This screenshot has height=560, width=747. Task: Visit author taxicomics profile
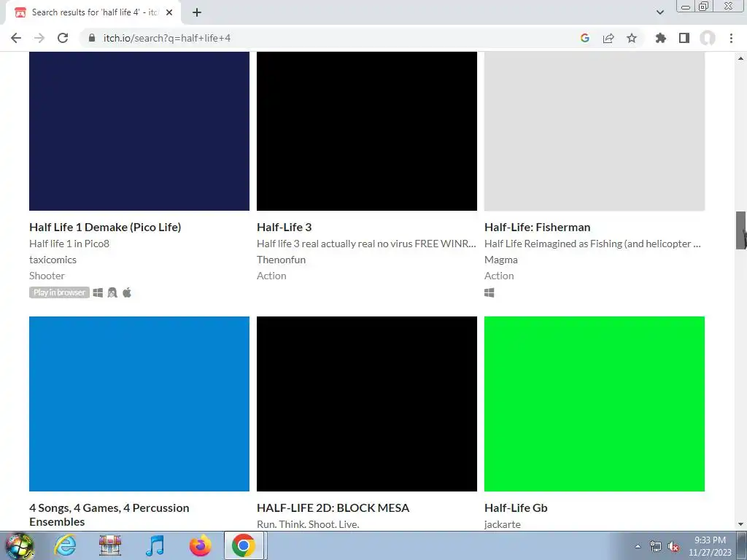[x=53, y=260]
